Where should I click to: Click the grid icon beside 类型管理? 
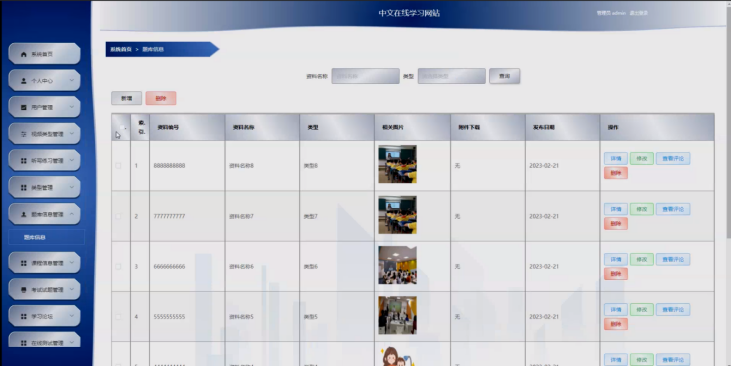tap(24, 188)
